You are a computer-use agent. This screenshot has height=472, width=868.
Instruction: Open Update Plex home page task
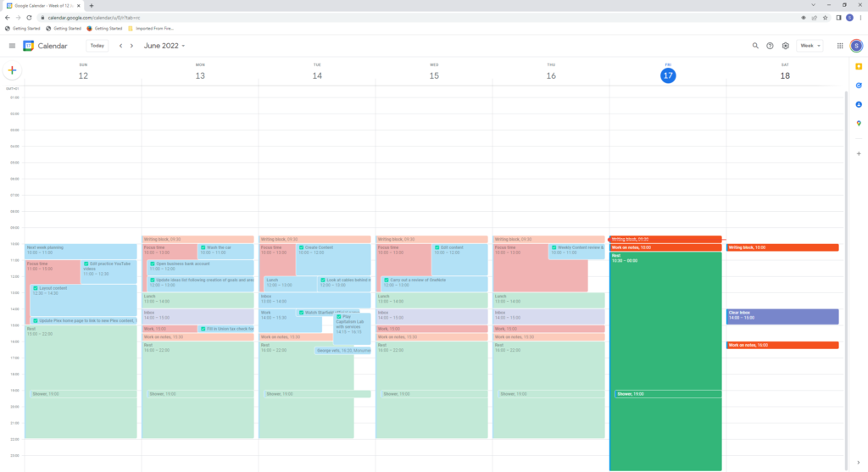click(84, 321)
